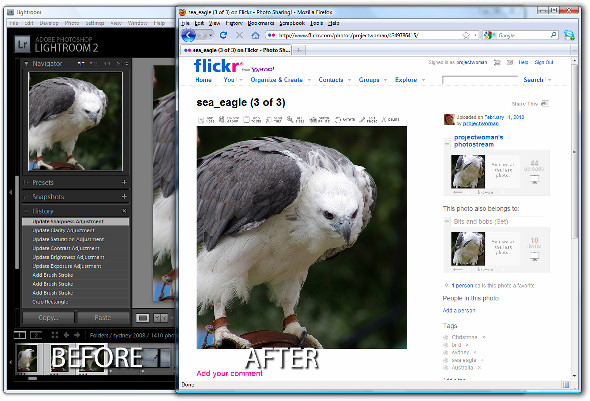Add a new snapshot with plus icon
Image resolution: width=590 pixels, height=401 pixels.
pos(124,196)
